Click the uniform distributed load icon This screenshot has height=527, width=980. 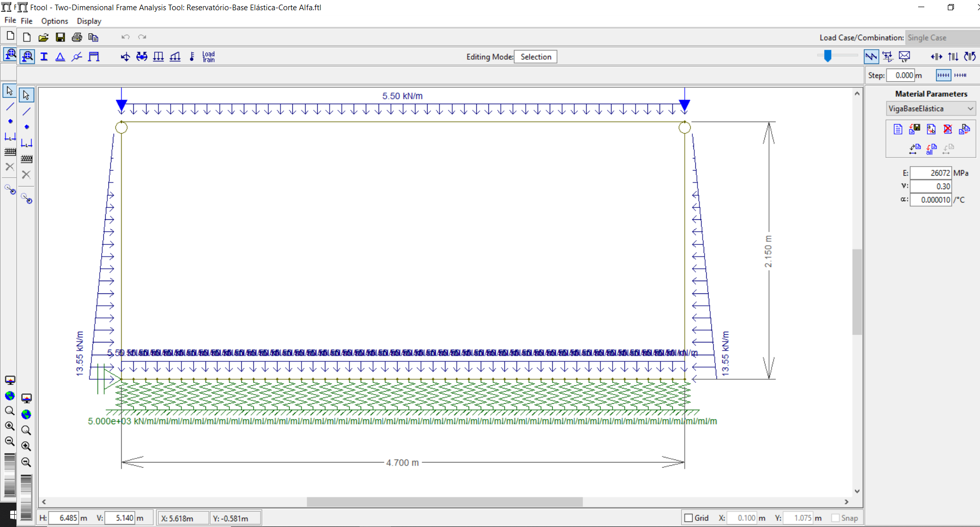158,57
